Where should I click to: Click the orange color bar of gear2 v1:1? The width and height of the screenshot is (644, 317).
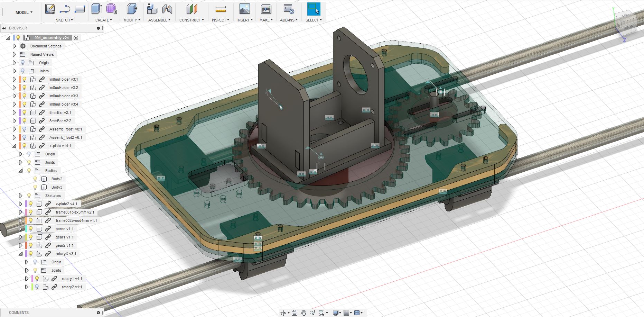pyautogui.click(x=26, y=245)
